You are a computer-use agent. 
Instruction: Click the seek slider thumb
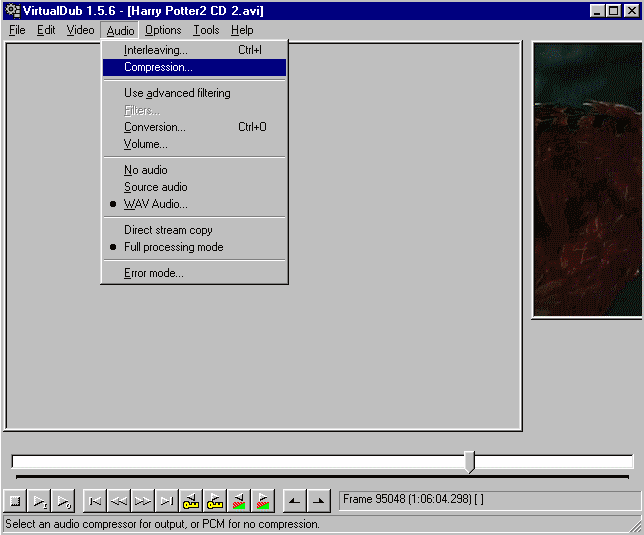[x=469, y=461]
